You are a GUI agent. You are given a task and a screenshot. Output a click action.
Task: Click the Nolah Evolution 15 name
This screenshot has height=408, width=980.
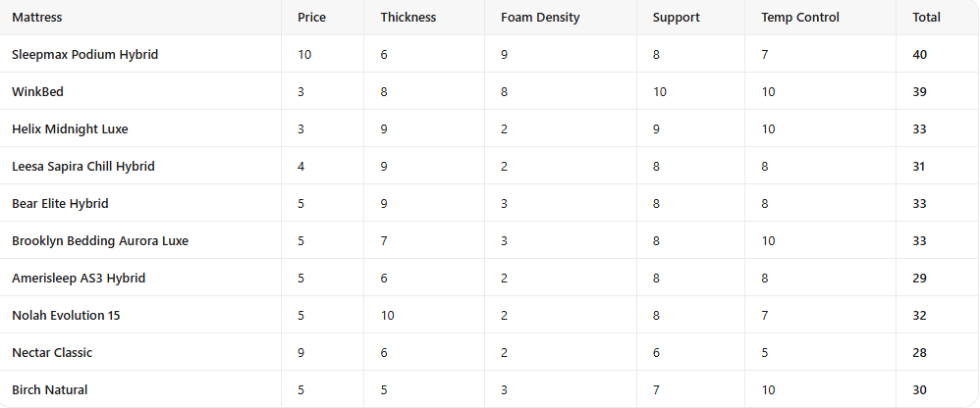point(66,316)
